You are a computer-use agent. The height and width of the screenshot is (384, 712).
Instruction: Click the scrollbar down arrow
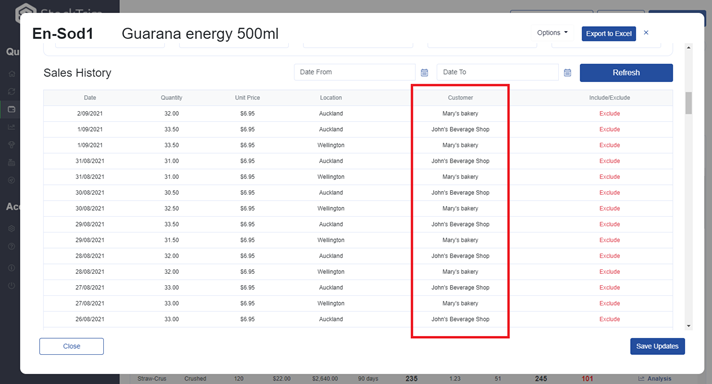(689, 326)
